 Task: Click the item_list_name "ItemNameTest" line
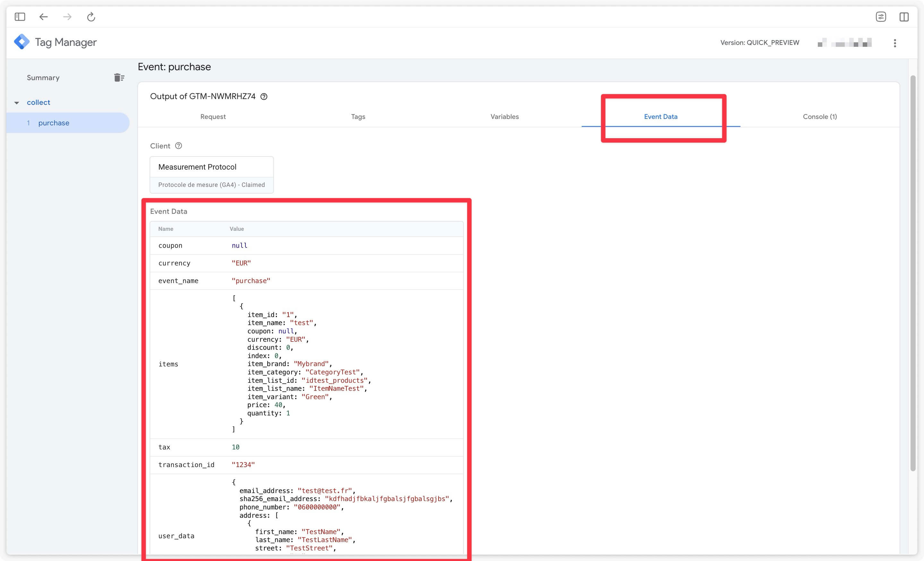click(307, 389)
